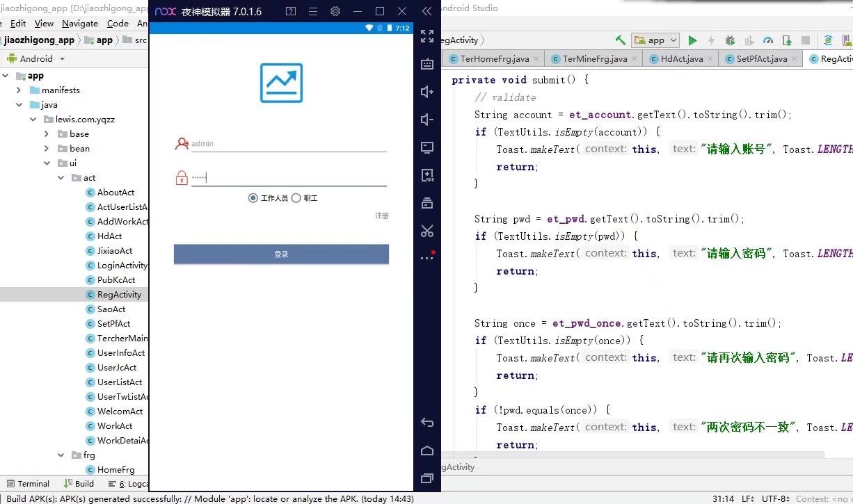Collapse the act package folder
Screen dimensions: 853x504
[x=61, y=178]
